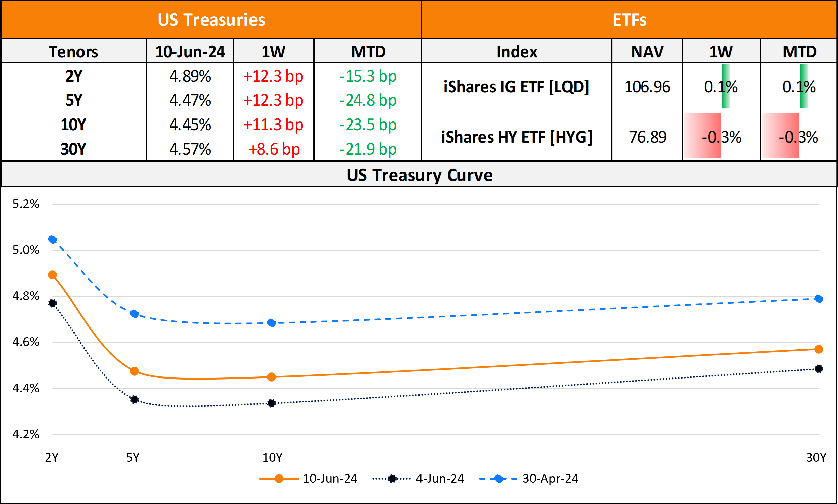Click the red HYG MTD data bar
The image size is (838, 504).
coord(780,135)
